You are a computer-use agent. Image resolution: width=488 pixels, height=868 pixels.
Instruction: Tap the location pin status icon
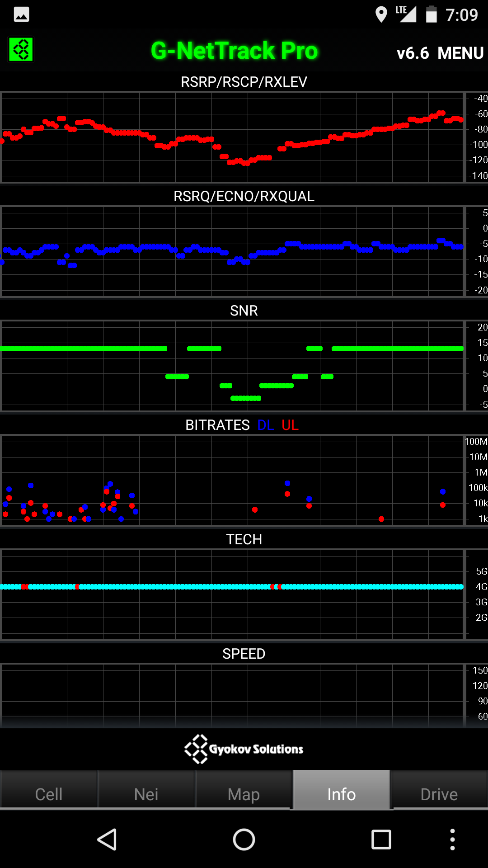[381, 14]
